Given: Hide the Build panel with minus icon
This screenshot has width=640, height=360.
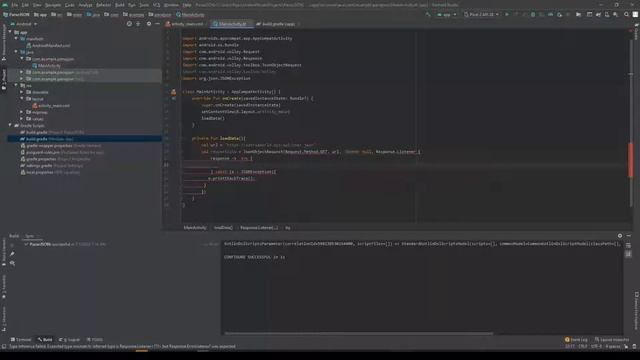Looking at the screenshot, I should click(629, 236).
